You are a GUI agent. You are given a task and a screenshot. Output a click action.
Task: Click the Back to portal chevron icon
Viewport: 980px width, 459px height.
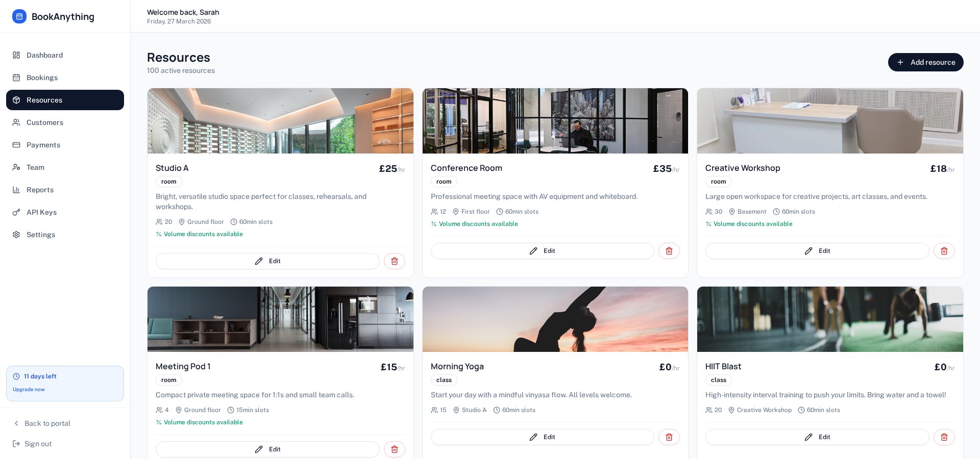16,423
